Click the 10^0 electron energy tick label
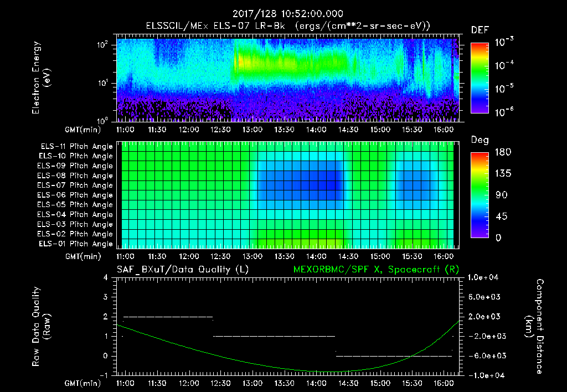567x392 pixels. point(102,120)
